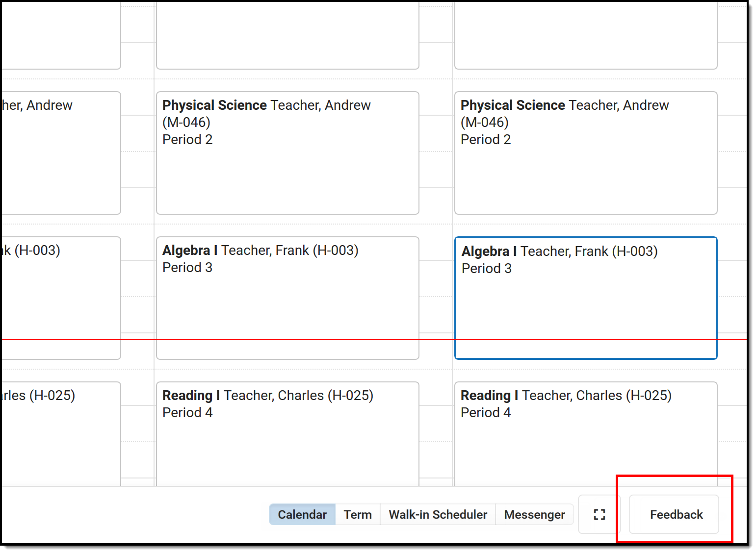Open middle column Algebra I Period 3 card
Screen dimensions: 756x553
pyautogui.click(x=287, y=298)
